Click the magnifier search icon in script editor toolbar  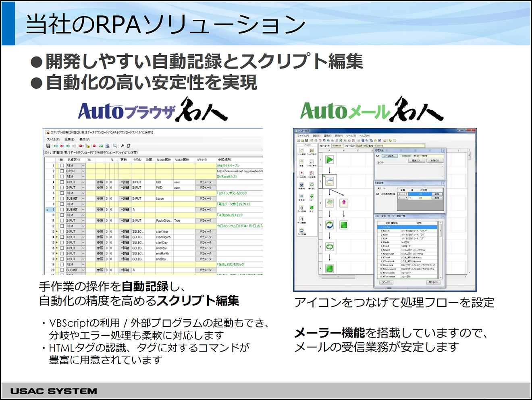click(115, 146)
